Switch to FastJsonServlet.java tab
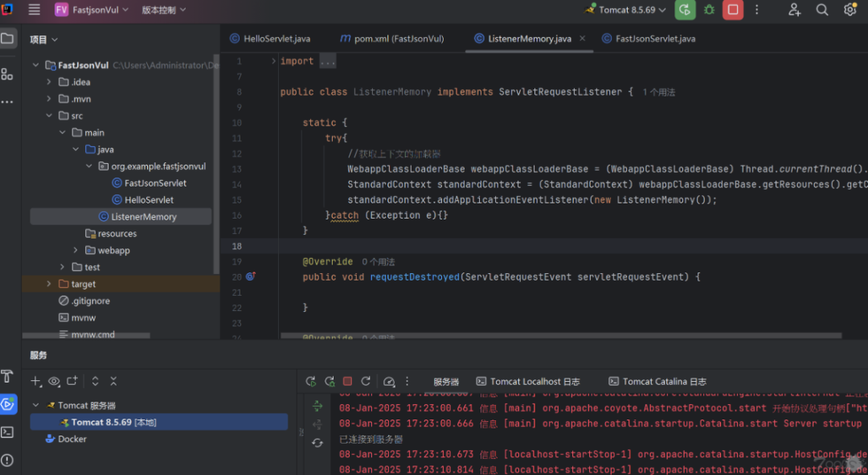The height and width of the screenshot is (475, 868). coord(649,39)
